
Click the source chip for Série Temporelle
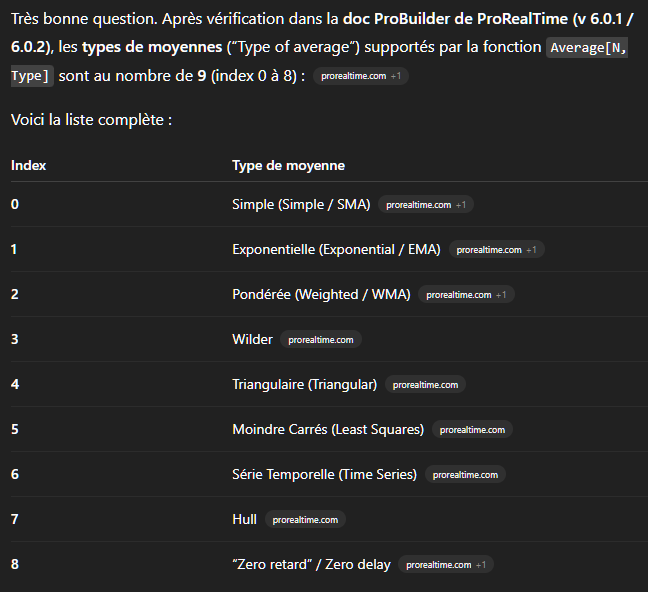[x=465, y=475]
